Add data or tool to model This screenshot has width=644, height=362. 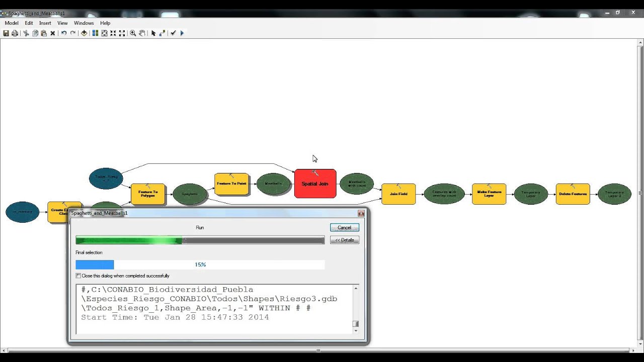(84, 33)
